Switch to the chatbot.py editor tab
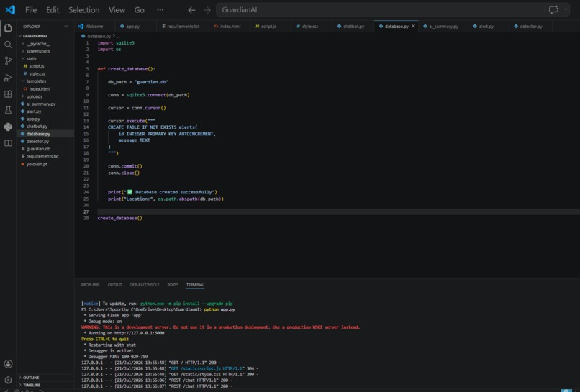580x392 pixels. [353, 27]
